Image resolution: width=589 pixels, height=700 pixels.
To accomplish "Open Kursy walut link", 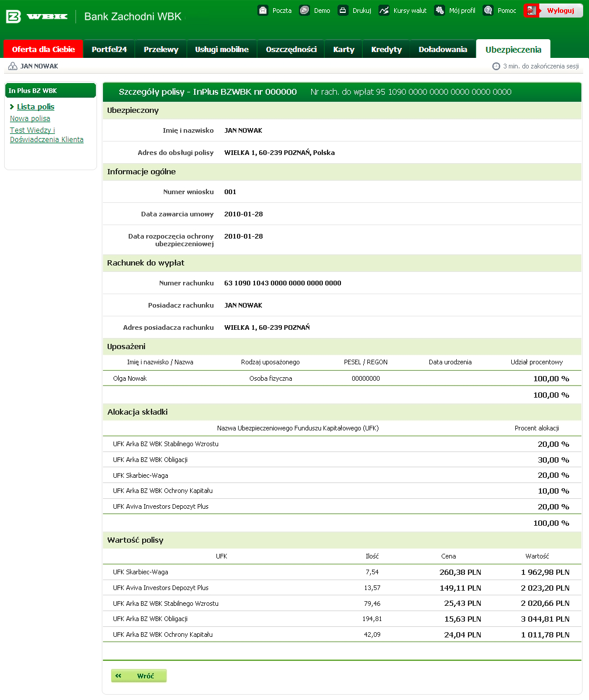I will pos(410,11).
